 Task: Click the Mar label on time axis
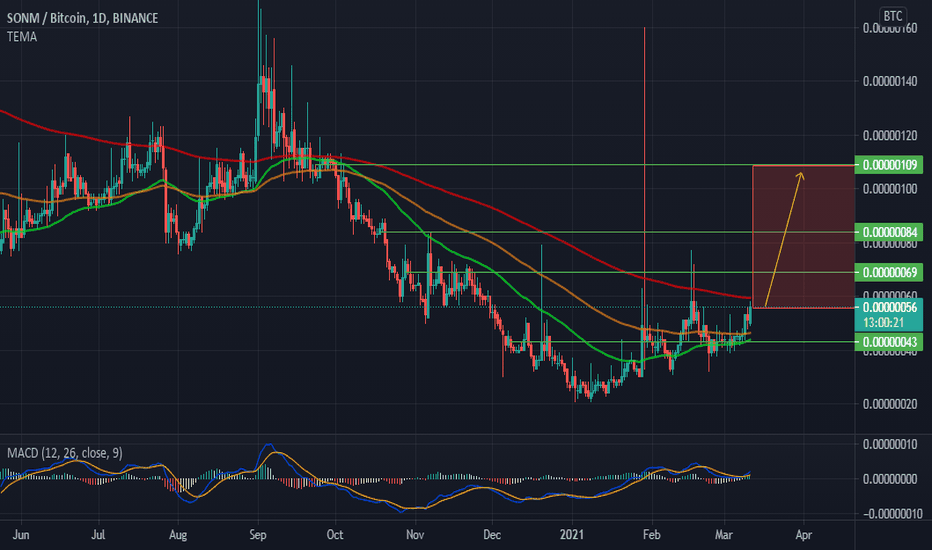[x=723, y=535]
